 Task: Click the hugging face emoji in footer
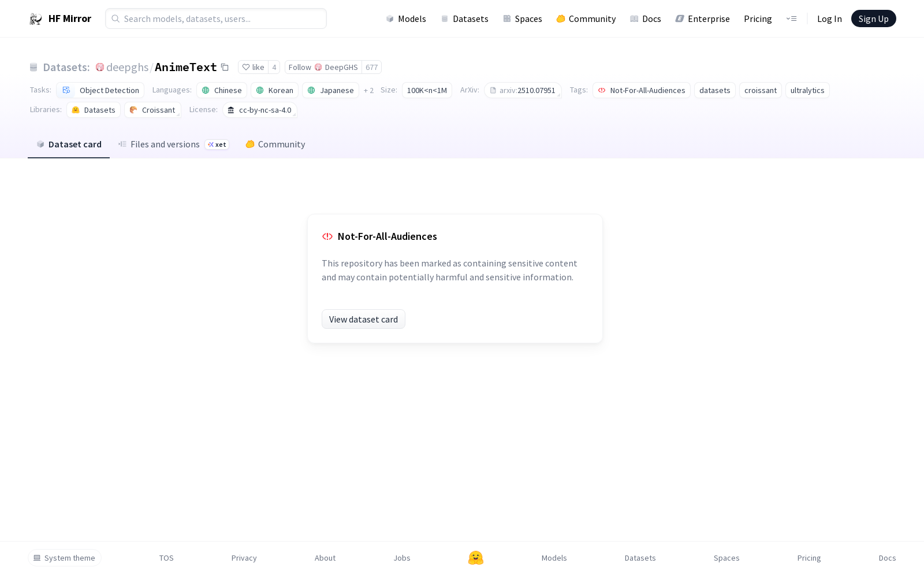click(x=476, y=558)
